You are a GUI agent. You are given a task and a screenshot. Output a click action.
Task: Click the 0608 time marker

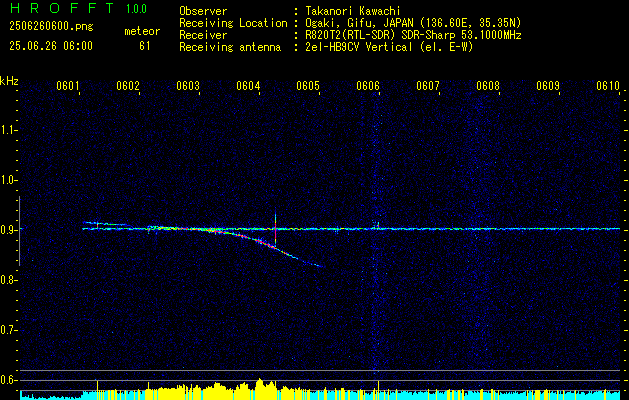pos(488,86)
